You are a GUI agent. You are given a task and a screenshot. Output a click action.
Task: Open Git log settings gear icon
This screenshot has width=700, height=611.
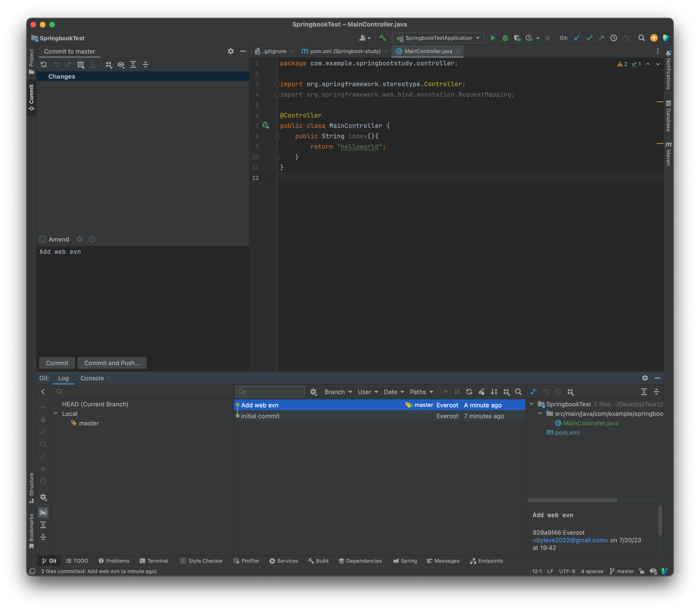coord(314,392)
